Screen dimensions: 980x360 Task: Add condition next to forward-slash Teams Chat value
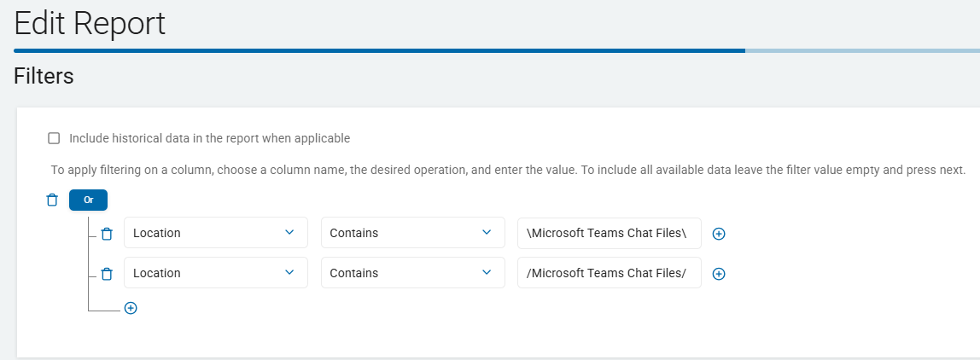[x=719, y=274]
